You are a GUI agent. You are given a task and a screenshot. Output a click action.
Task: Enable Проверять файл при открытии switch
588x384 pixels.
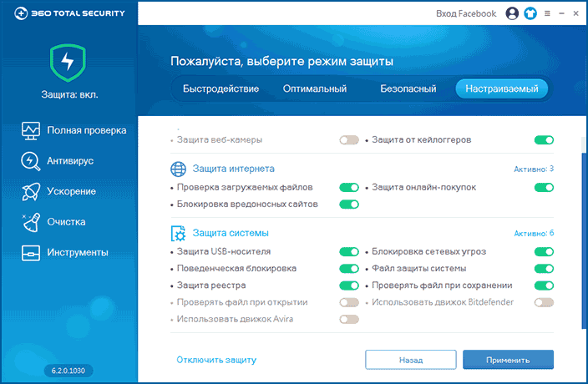(x=349, y=302)
